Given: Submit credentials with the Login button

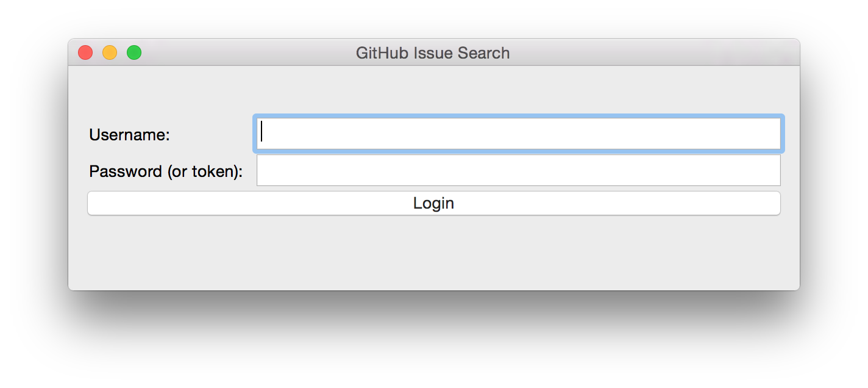Looking at the screenshot, I should pos(433,203).
